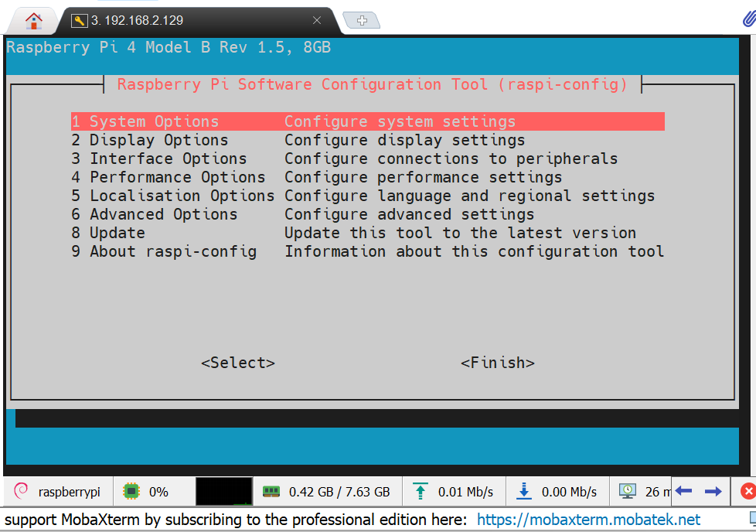This screenshot has height=532, width=756.
Task: Click the RAM memory module icon
Action: click(271, 492)
